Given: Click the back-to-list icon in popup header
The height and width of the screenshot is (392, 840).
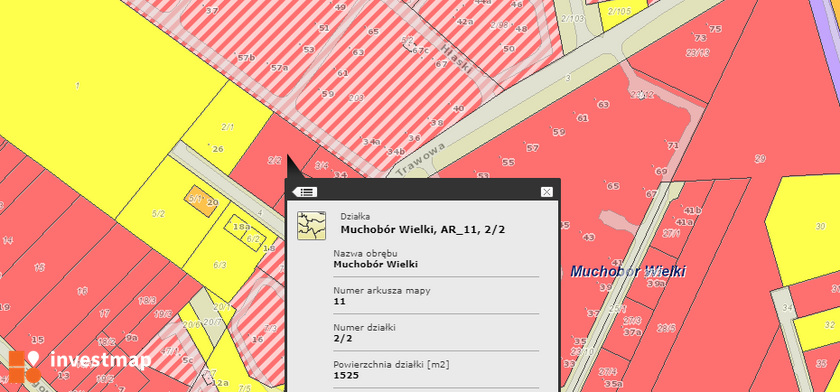Looking at the screenshot, I should 305,192.
